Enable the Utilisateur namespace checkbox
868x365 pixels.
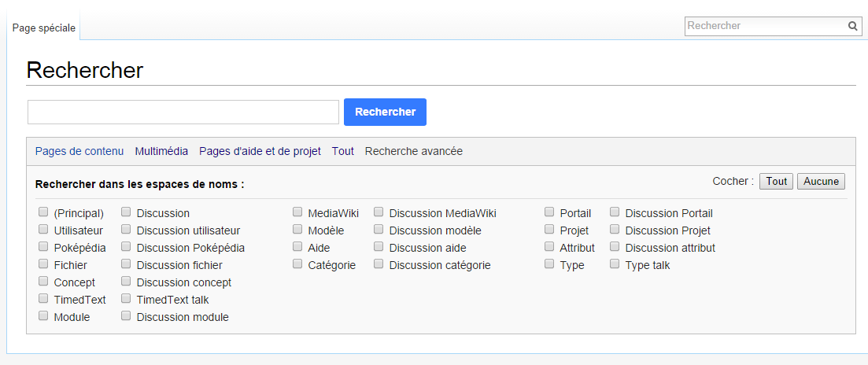[x=43, y=229]
